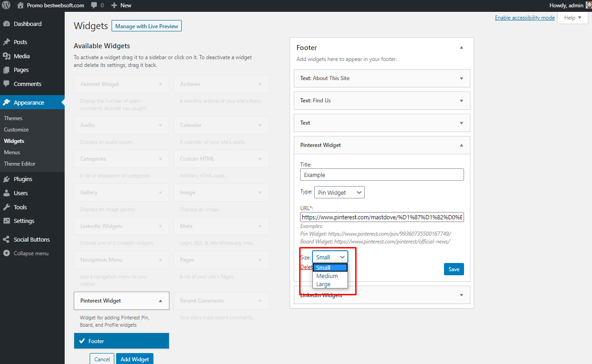Expand the Gallery available widget
Screen dimensions: 592x364
pyautogui.click(x=160, y=192)
